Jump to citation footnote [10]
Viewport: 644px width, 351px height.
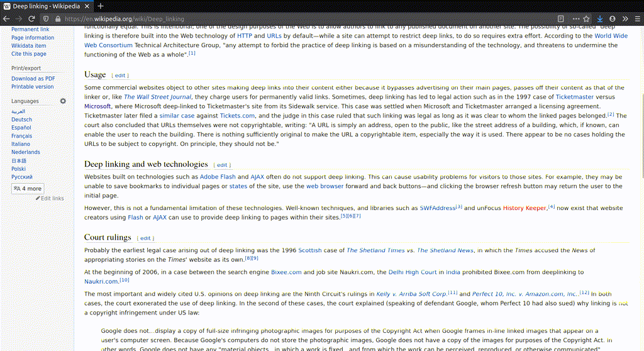[124, 280]
